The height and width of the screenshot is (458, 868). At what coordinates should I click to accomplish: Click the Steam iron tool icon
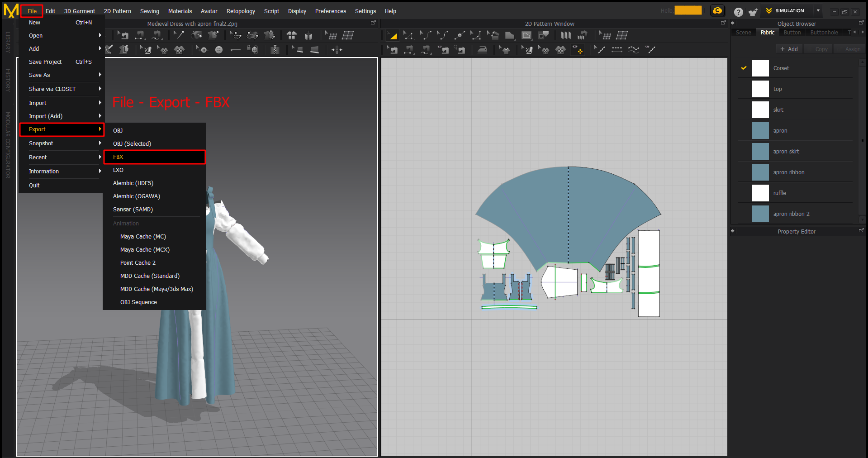click(x=483, y=50)
